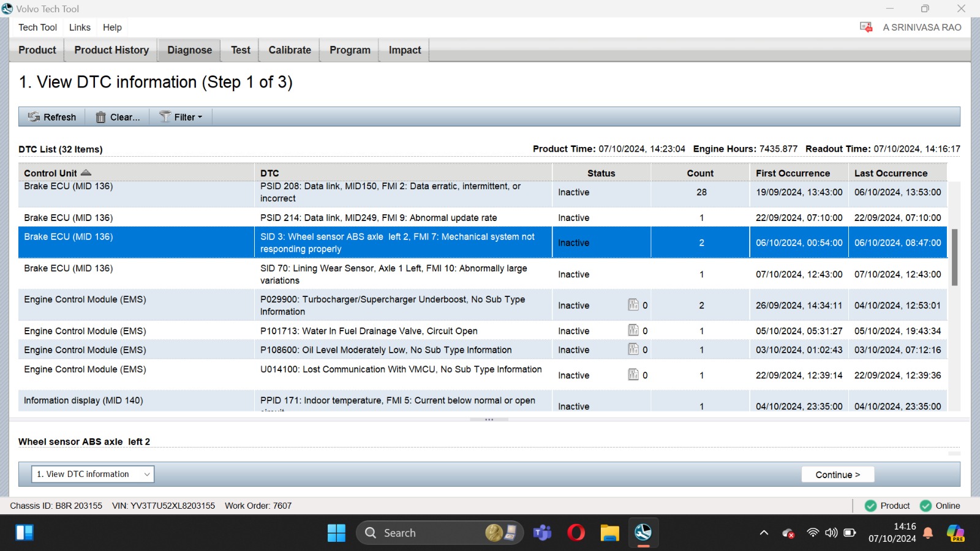The image size is (980, 551).
Task: Open File Explorer from taskbar
Action: pos(609,533)
